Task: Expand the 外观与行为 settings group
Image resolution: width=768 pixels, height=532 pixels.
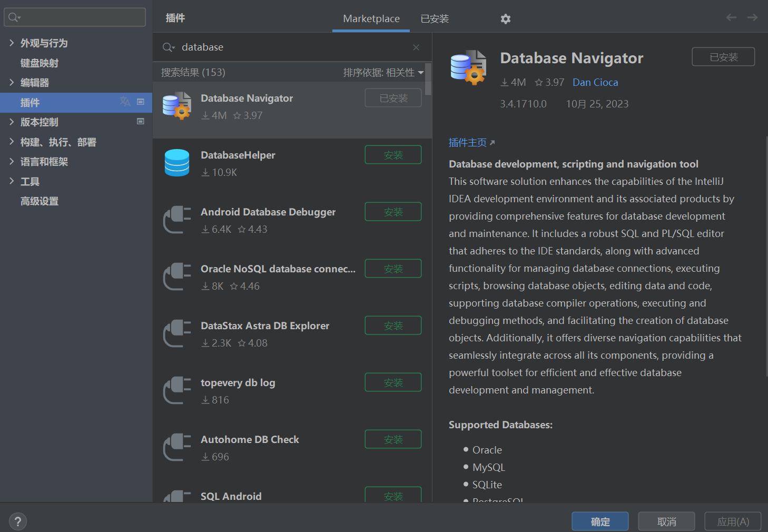Action: pyautogui.click(x=12, y=43)
